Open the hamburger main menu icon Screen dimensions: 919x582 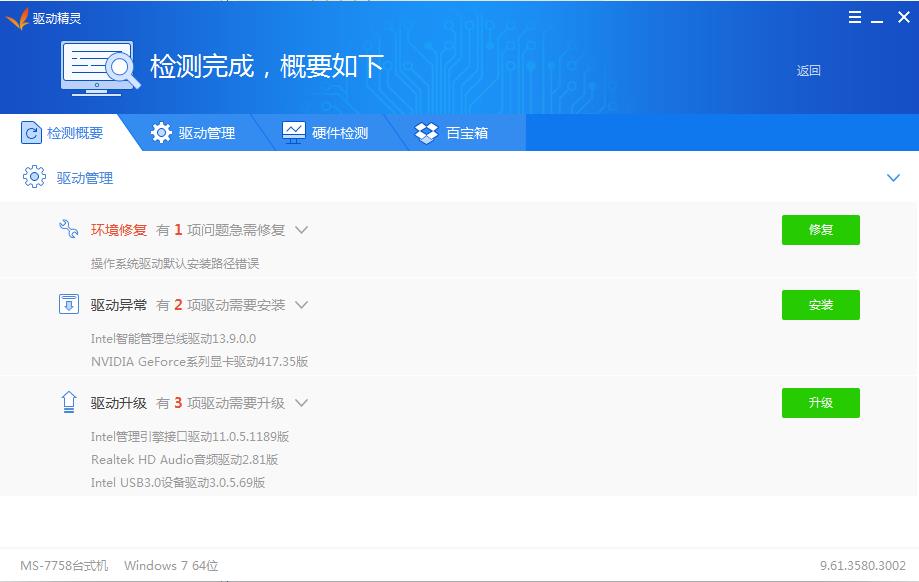coord(854,18)
